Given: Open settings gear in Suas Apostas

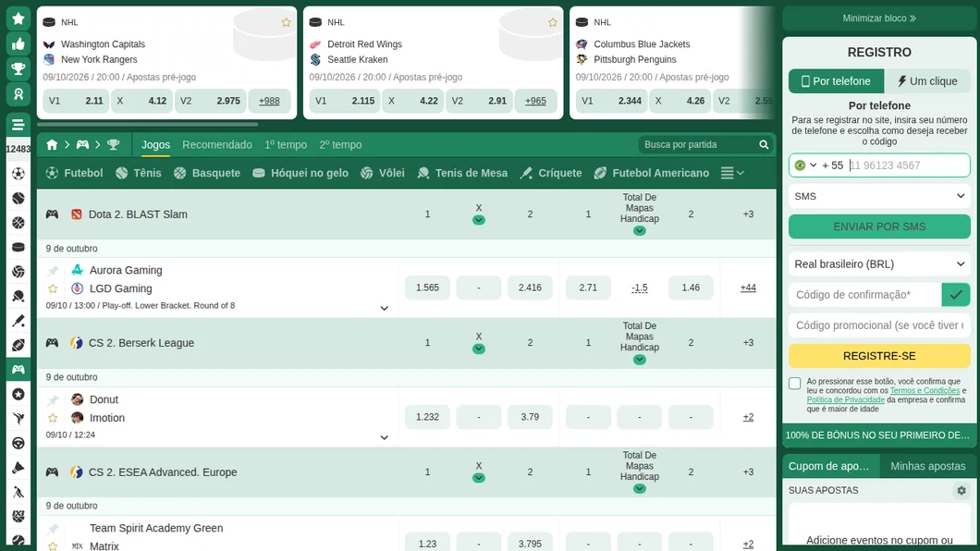Looking at the screenshot, I should pos(962,490).
